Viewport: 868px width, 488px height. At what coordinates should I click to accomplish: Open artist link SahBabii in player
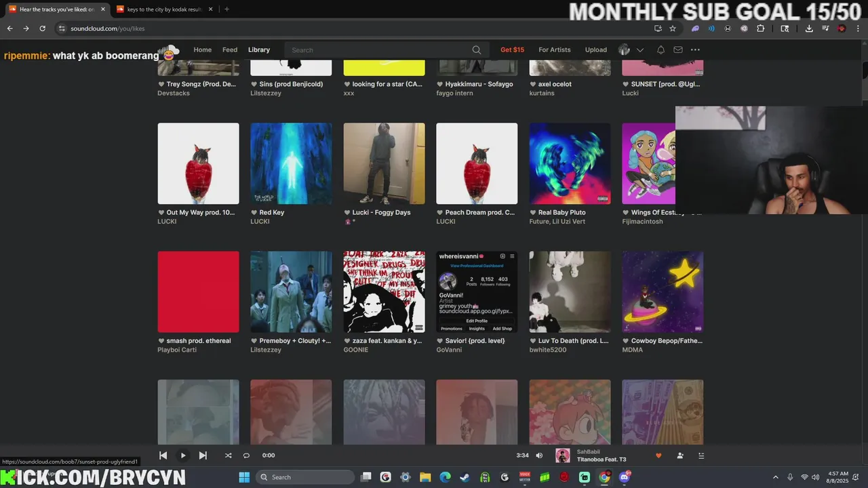pyautogui.click(x=588, y=451)
